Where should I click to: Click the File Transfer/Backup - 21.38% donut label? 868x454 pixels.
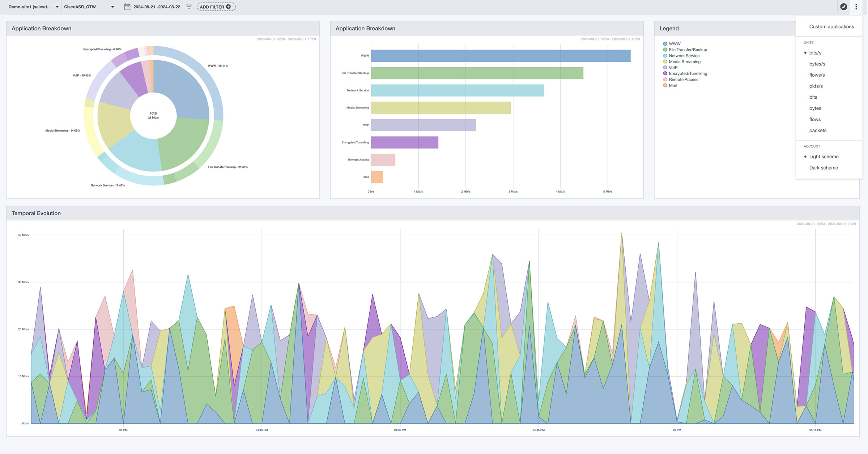(x=228, y=167)
